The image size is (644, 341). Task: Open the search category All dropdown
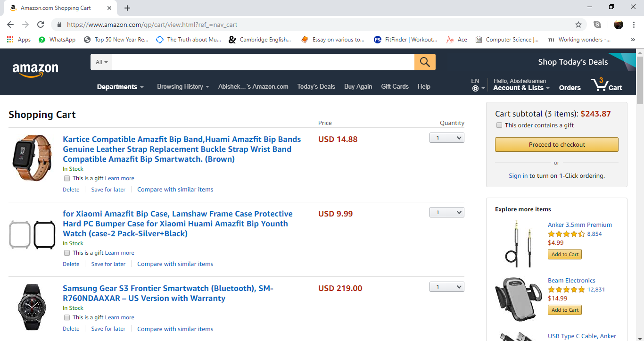pyautogui.click(x=101, y=62)
